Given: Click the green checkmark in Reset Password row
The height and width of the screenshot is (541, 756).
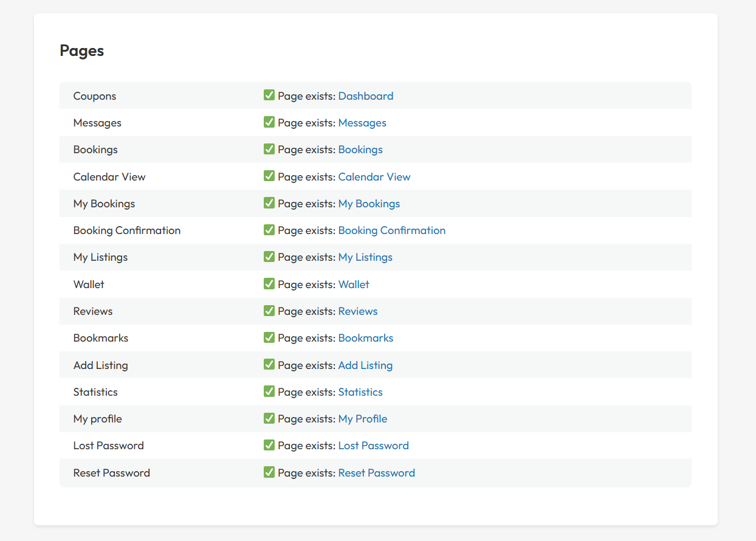Looking at the screenshot, I should (269, 472).
